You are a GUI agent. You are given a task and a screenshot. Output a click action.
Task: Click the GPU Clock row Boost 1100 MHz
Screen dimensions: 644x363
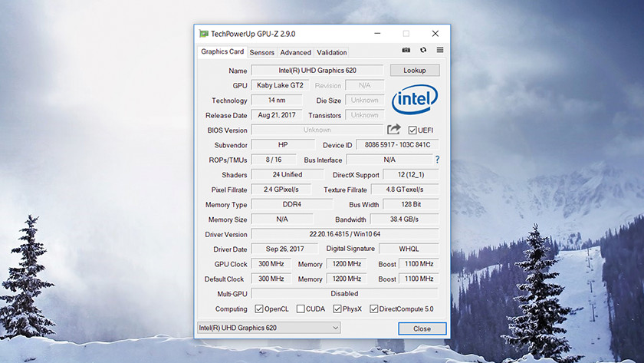(419, 264)
